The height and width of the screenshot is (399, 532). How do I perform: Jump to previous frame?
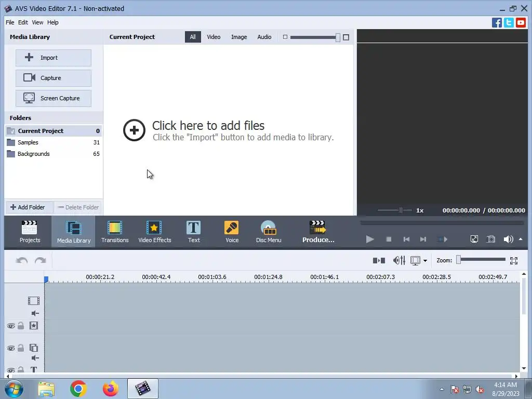[x=406, y=239]
